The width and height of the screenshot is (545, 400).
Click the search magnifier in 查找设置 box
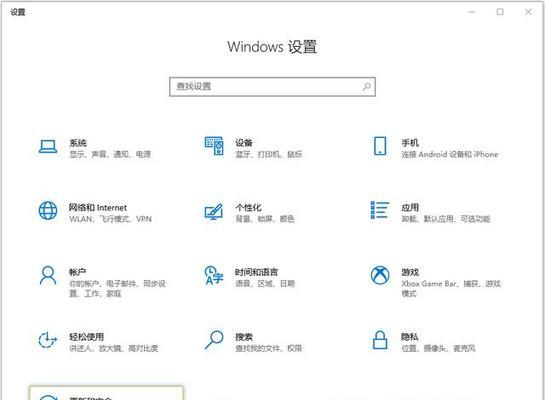point(366,87)
